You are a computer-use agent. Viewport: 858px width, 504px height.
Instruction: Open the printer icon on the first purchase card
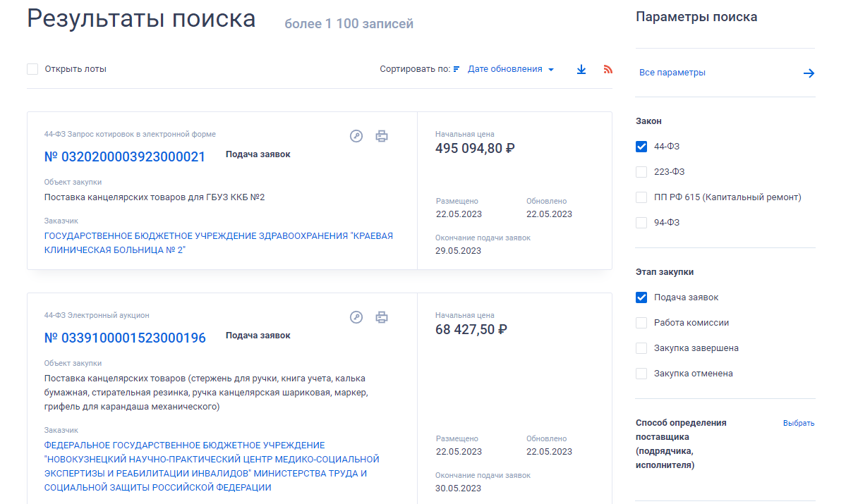click(x=382, y=136)
